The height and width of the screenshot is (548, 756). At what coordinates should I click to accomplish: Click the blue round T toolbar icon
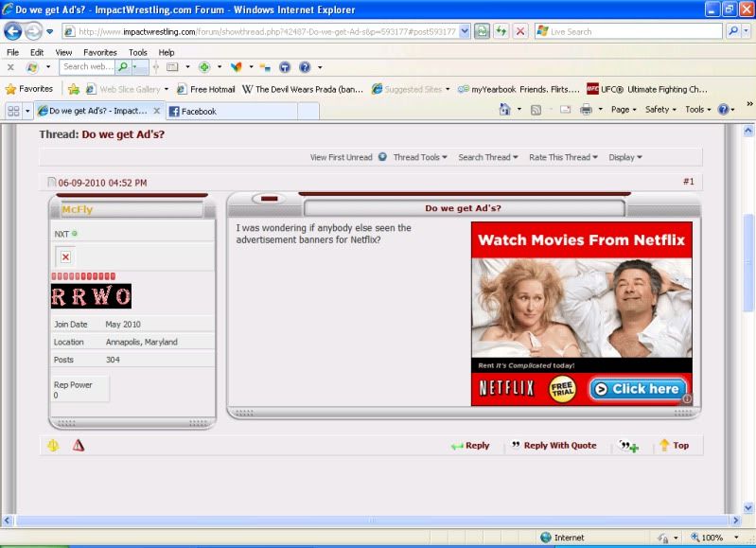285,67
